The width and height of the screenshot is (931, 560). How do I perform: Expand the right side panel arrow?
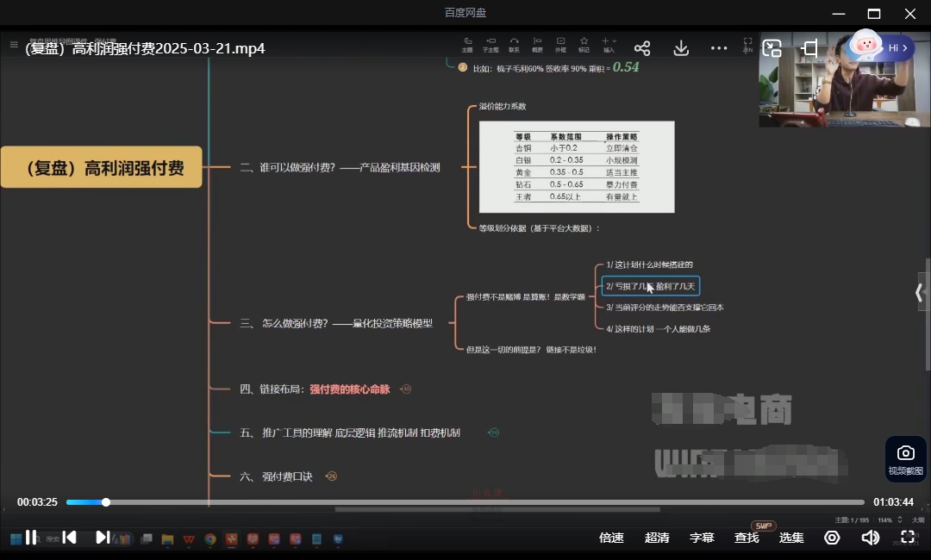tap(919, 292)
